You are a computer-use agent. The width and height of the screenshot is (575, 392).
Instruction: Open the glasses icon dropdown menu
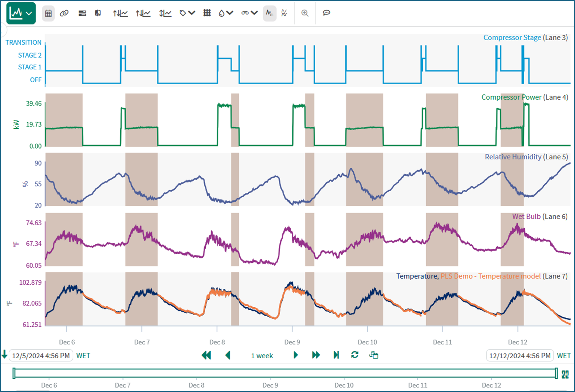[249, 13]
